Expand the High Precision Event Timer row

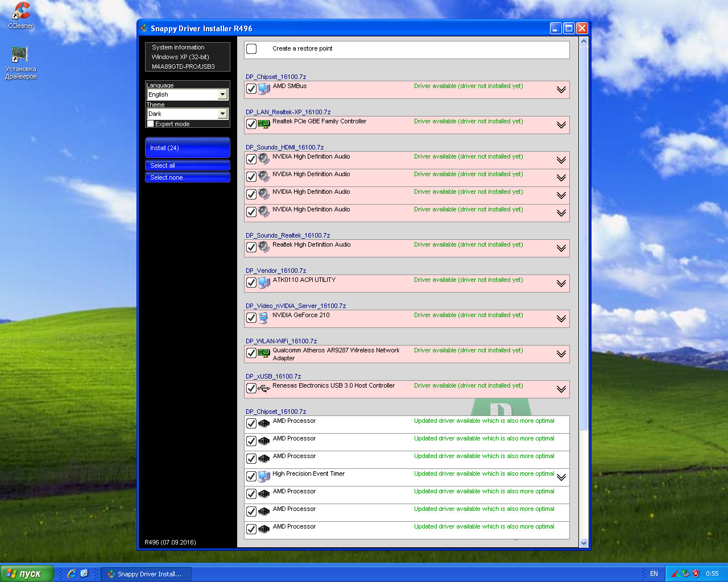pos(561,477)
